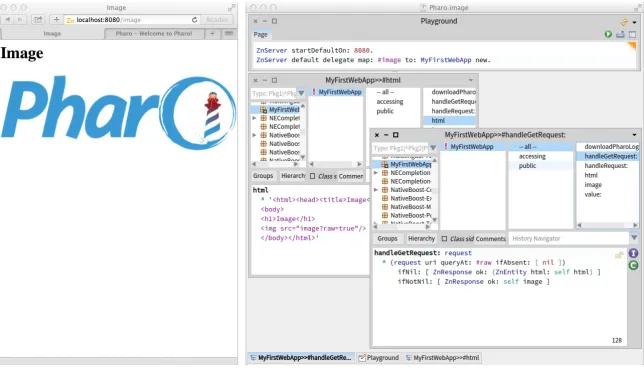The width and height of the screenshot is (644, 368).
Task: Click the package filter field in handleGetRequest: window
Action: 400,148
